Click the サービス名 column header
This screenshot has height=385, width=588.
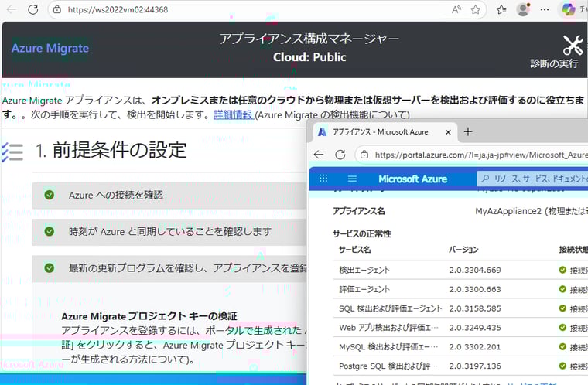pyautogui.click(x=355, y=249)
